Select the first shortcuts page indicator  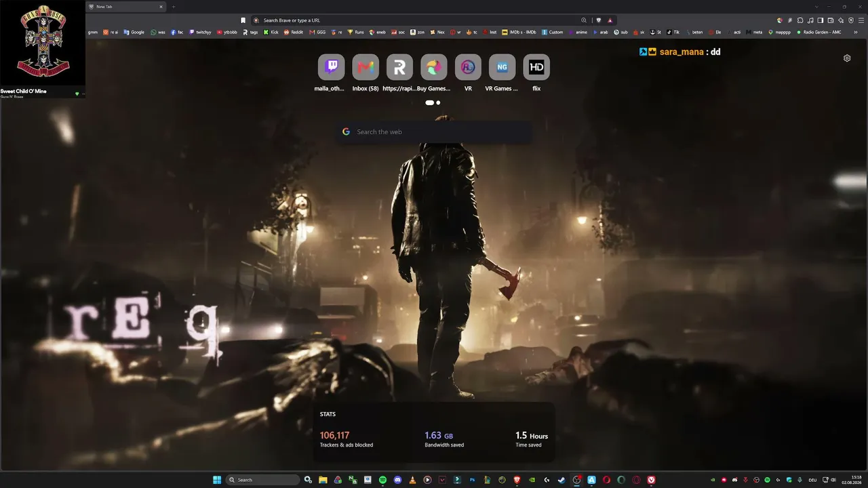point(429,103)
